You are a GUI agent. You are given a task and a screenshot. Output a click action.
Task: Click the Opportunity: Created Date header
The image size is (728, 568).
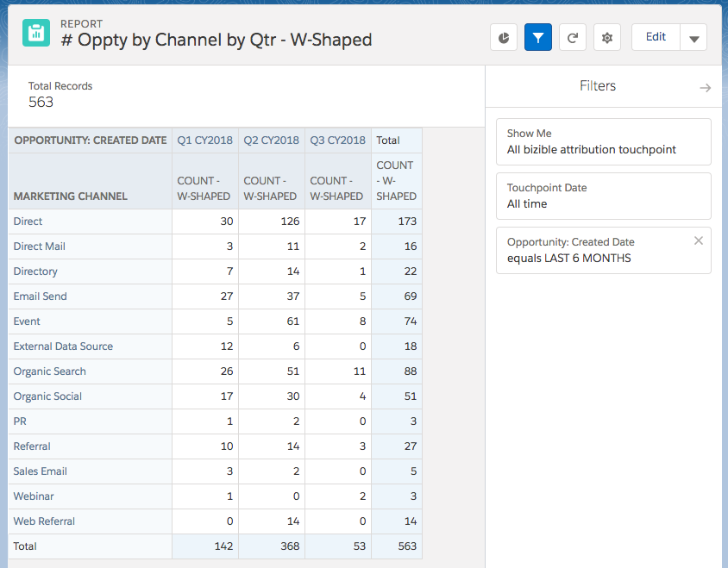click(x=91, y=140)
